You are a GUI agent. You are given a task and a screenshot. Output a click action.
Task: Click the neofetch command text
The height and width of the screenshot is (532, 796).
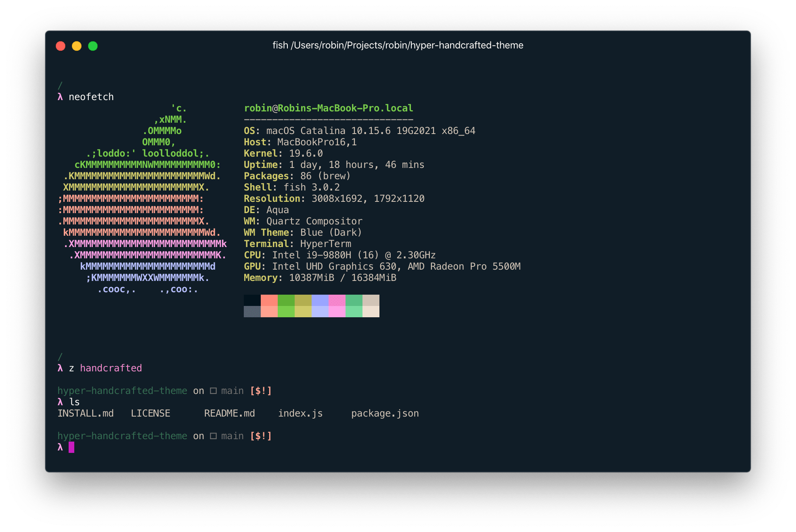point(91,97)
